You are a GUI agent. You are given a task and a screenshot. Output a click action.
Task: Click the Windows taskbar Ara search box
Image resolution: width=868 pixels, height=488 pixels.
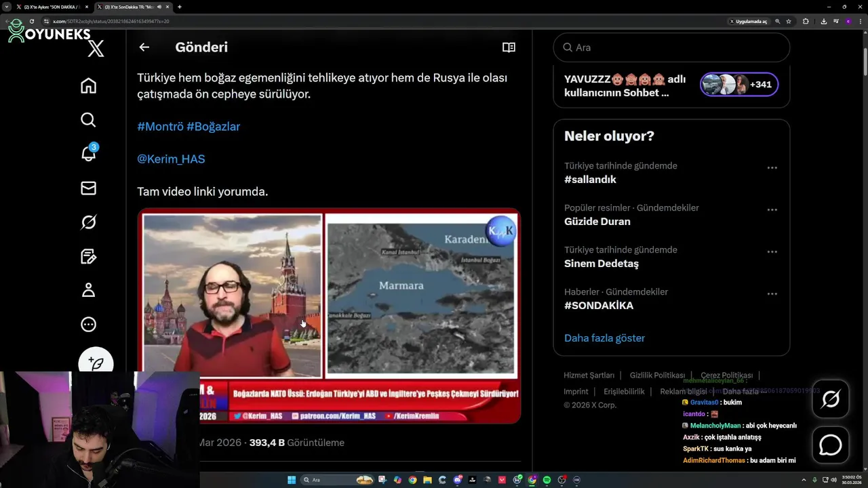coord(338,480)
